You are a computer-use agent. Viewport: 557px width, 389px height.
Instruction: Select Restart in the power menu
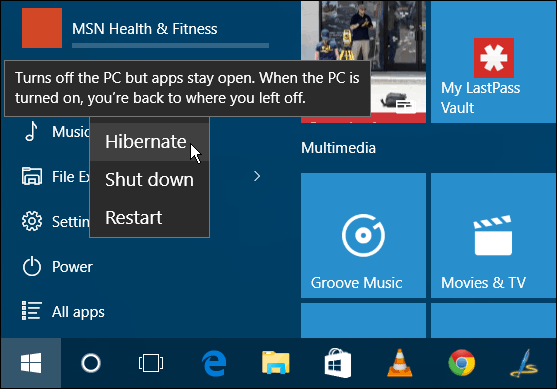point(149,217)
